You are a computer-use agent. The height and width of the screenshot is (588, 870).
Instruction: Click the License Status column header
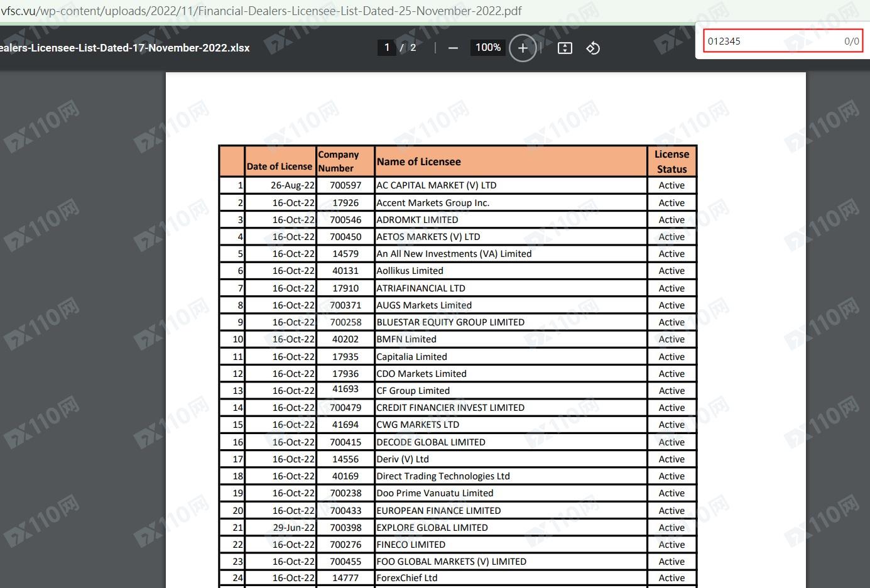pos(672,161)
